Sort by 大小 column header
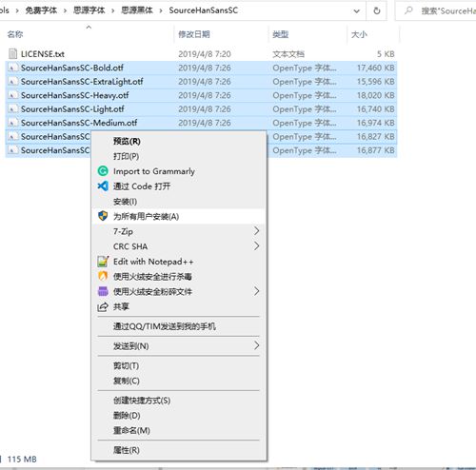 [x=359, y=34]
